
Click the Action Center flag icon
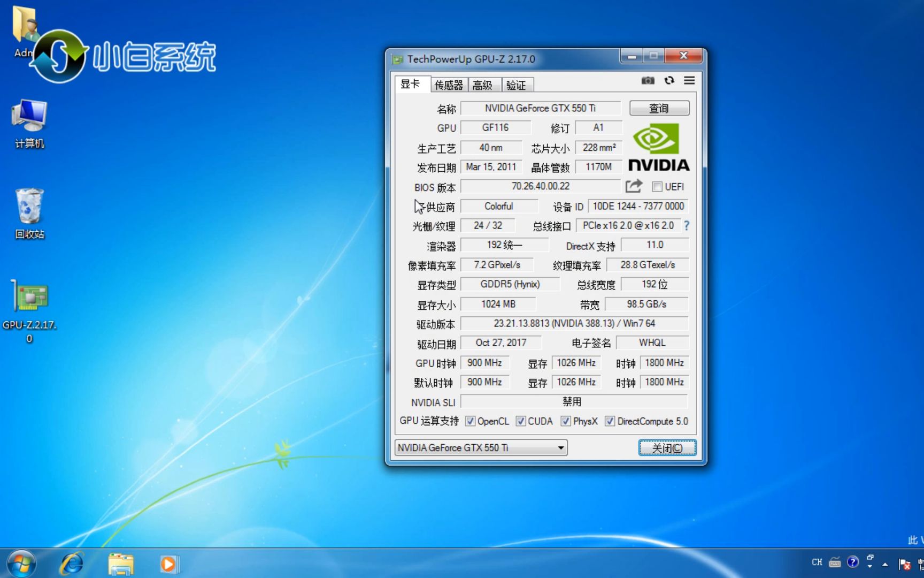[905, 564]
